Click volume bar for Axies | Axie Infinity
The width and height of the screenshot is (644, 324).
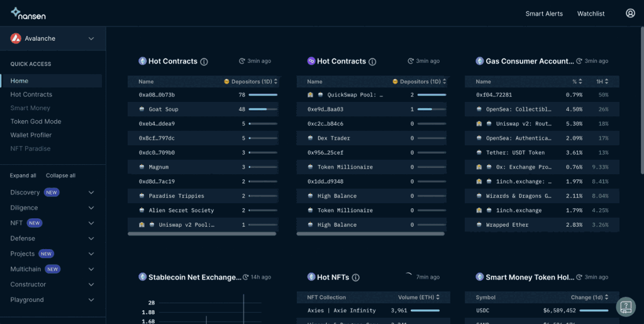pyautogui.click(x=425, y=310)
